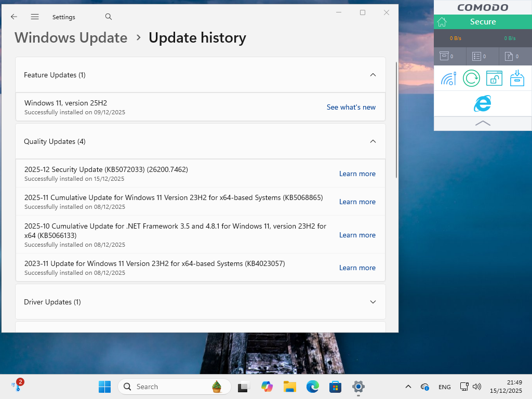Open Learn more for KB4023057 update
Image resolution: width=532 pixels, height=399 pixels.
357,268
